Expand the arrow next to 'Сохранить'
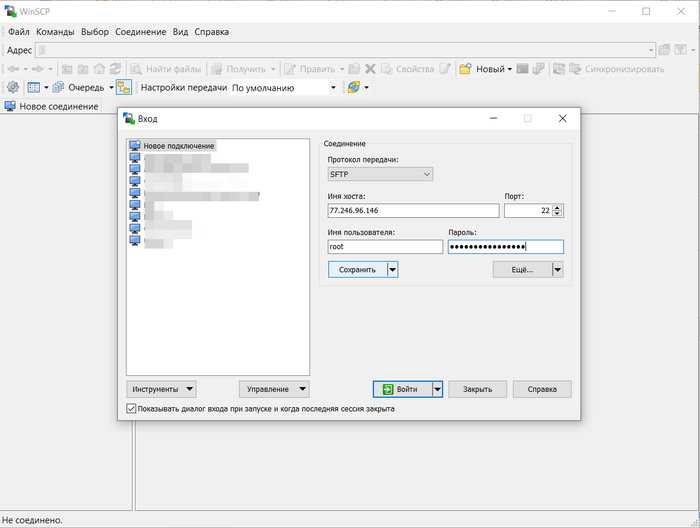Viewport: 700px width, 528px height. coord(393,269)
